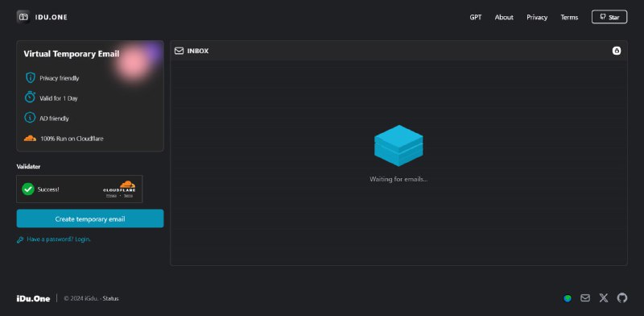Open the Terms link in the header
This screenshot has width=644, height=316.
(569, 17)
